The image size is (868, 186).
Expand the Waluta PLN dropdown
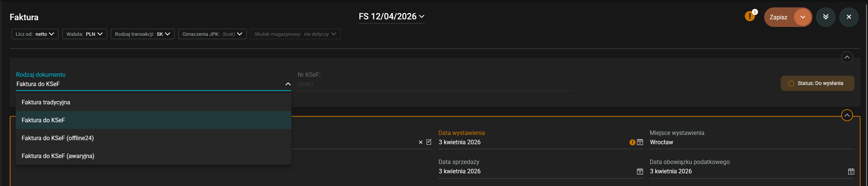pos(85,34)
